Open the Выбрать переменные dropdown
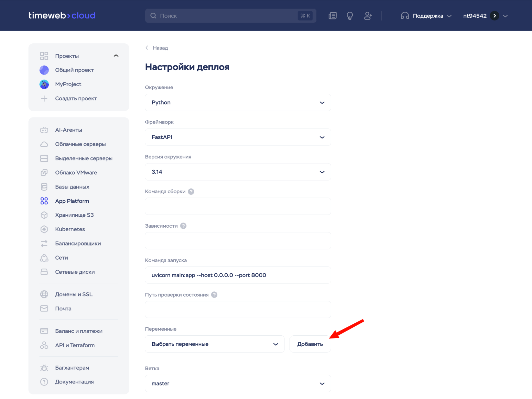 point(215,344)
